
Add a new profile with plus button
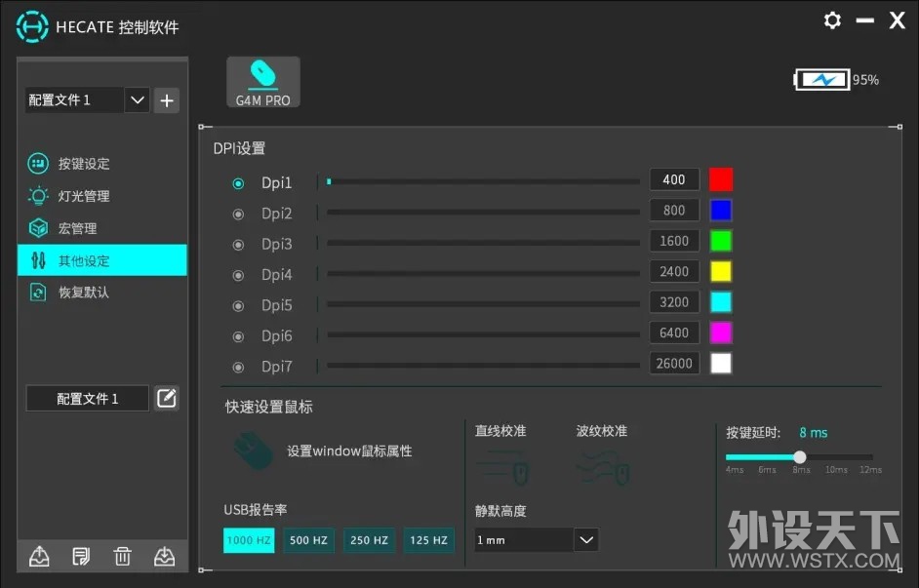(x=167, y=100)
